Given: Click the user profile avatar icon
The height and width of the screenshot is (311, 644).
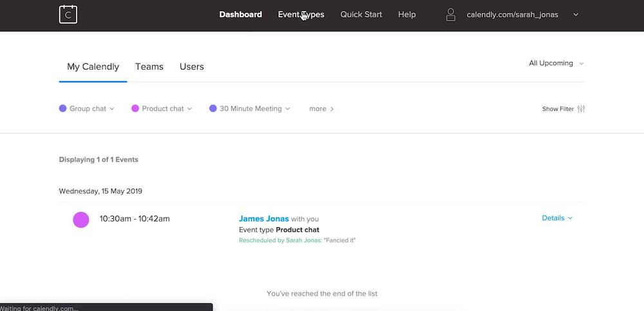Looking at the screenshot, I should click(x=451, y=15).
